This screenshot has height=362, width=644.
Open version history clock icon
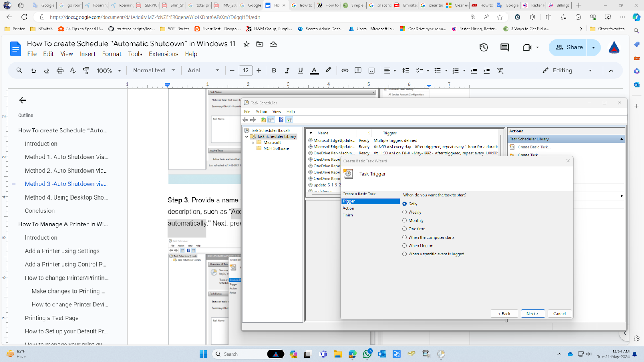(484, 47)
